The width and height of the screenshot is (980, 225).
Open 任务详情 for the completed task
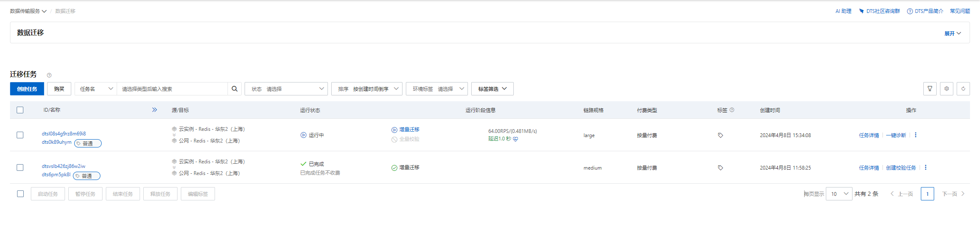(869, 168)
